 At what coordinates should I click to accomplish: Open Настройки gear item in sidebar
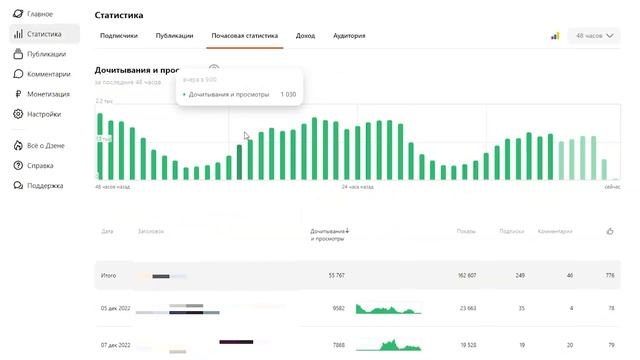coord(37,114)
